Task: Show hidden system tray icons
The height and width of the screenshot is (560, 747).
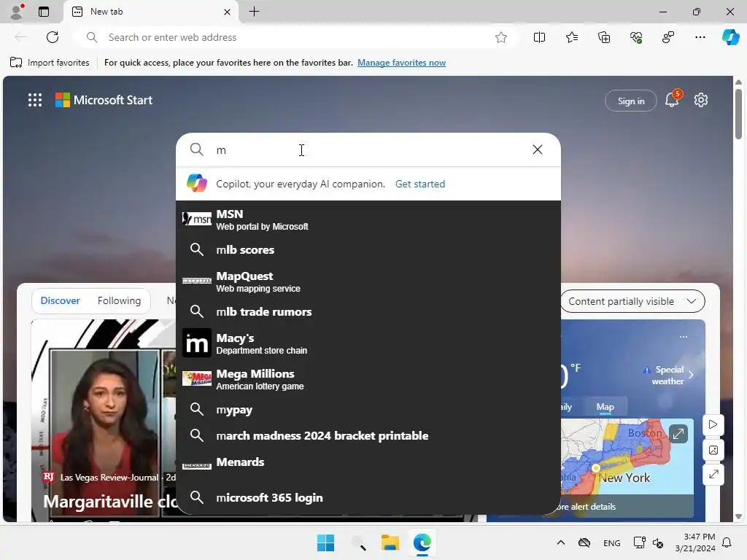Action: click(561, 542)
